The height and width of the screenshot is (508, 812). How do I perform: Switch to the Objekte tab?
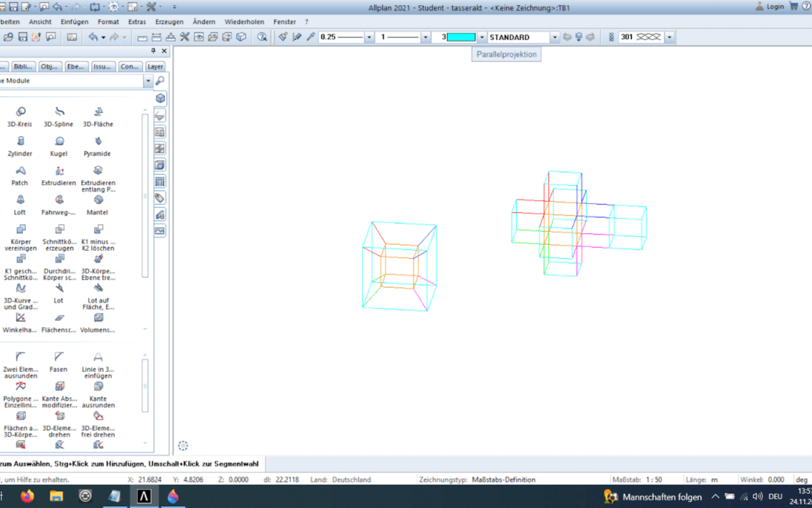click(49, 67)
